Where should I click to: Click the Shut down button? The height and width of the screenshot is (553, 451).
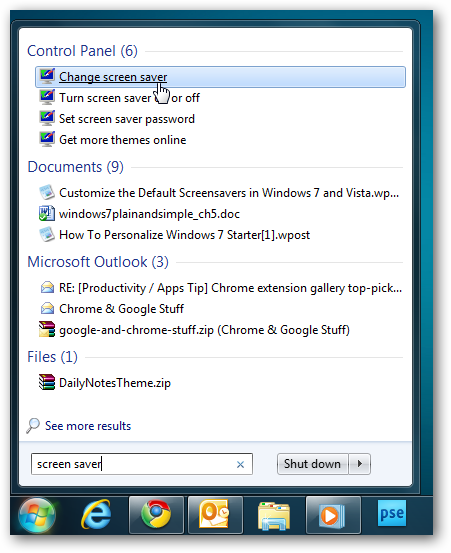[312, 464]
